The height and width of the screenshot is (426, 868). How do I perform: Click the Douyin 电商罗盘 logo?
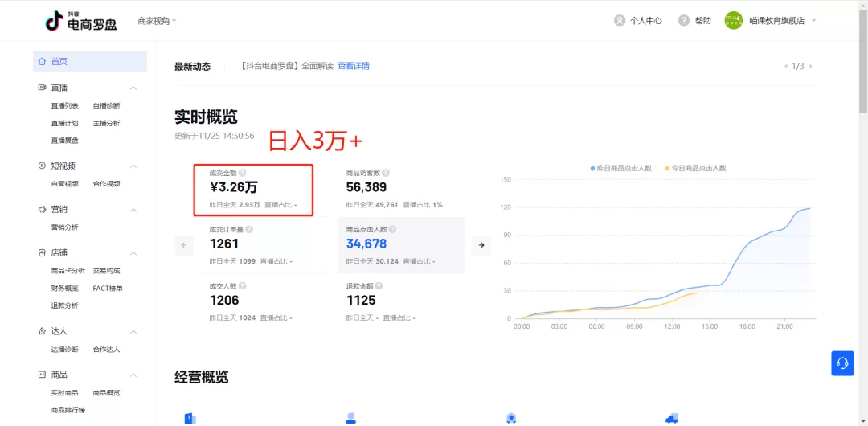80,21
